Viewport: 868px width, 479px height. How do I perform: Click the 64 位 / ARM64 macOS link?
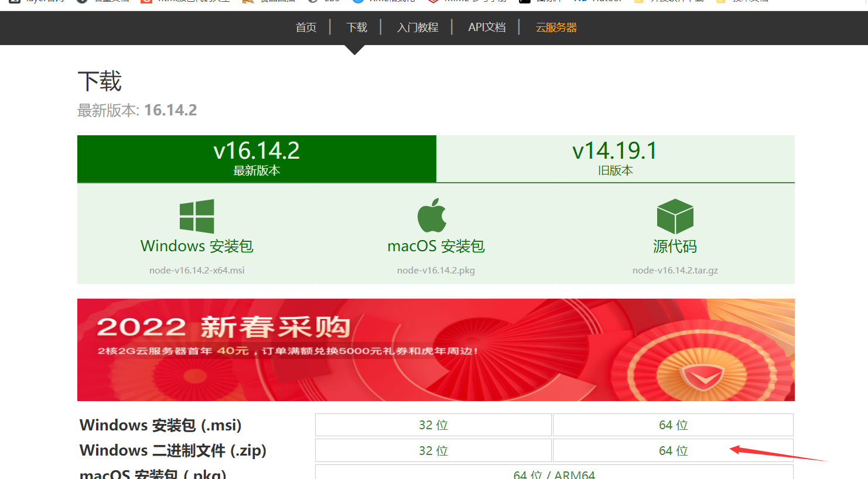pyautogui.click(x=554, y=474)
